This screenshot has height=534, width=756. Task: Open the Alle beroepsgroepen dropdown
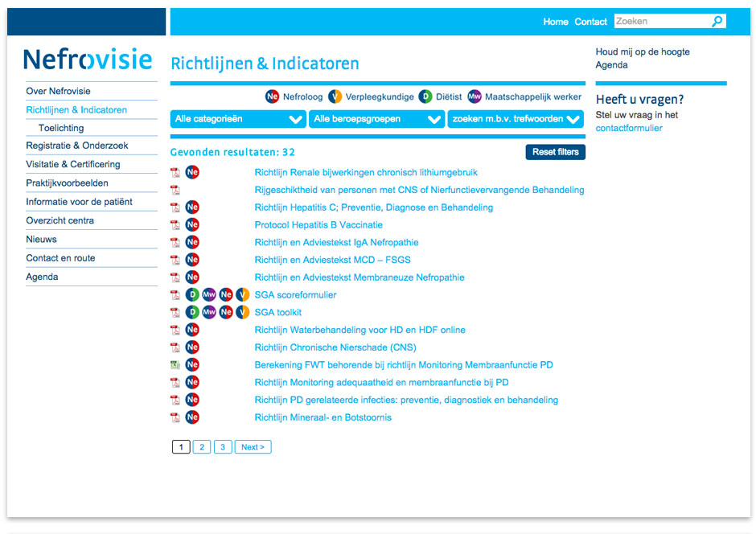376,119
